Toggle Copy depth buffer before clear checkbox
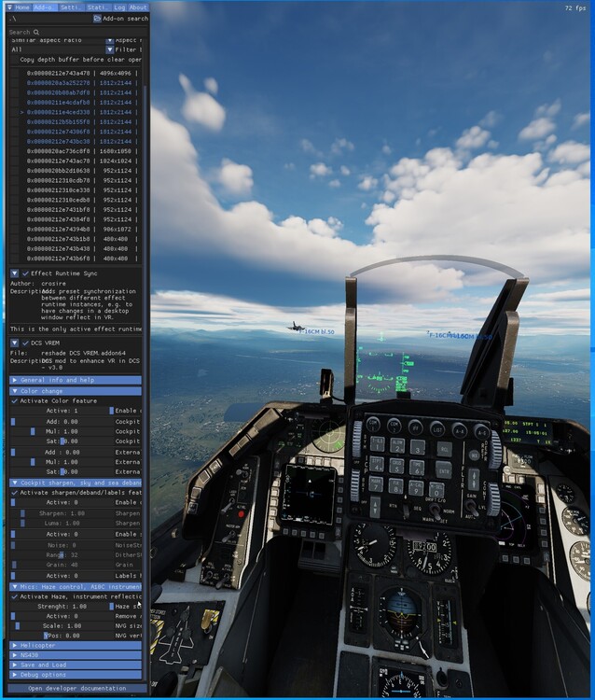The width and height of the screenshot is (595, 700). coord(15,60)
